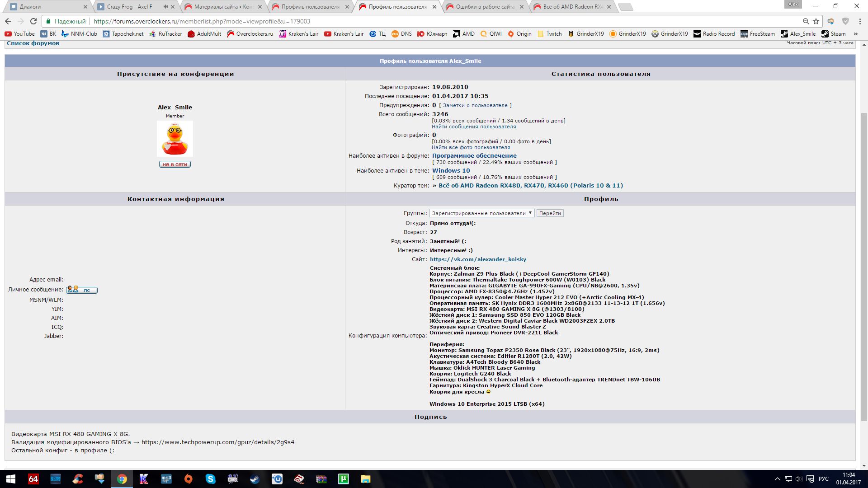Expand the Группы user groups dropdown
Viewport: 868px width, 488px height.
(x=482, y=213)
